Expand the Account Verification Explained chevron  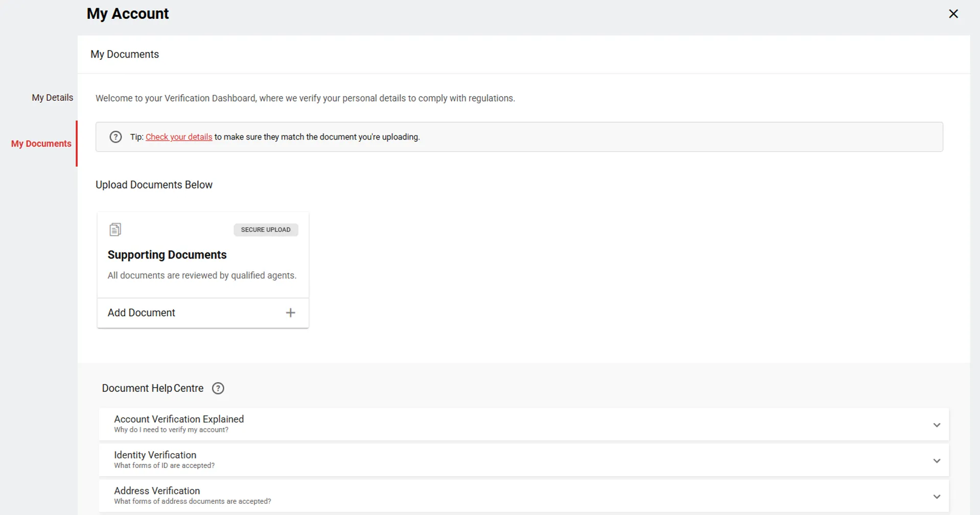tap(937, 425)
